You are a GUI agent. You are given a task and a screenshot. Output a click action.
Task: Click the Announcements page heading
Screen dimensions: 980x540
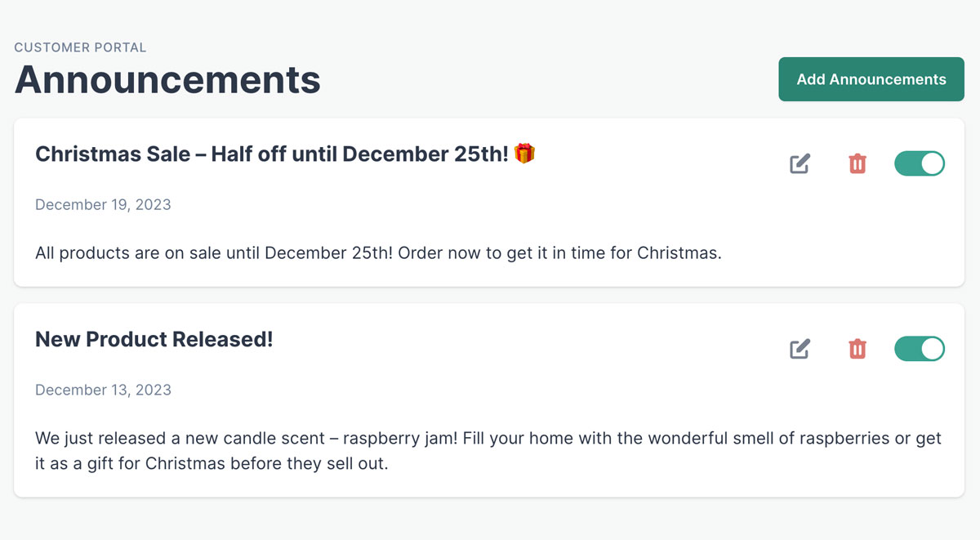pyautogui.click(x=167, y=79)
